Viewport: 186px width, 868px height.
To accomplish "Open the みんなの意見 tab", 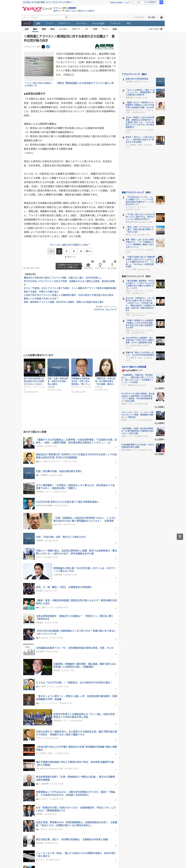I will (99, 24).
